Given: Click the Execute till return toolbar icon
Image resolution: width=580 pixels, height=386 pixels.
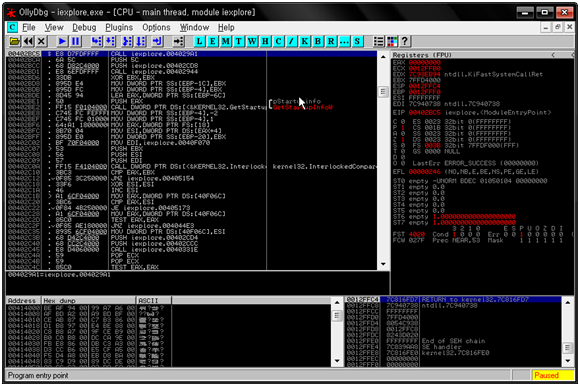Looking at the screenshot, I should coord(157,41).
